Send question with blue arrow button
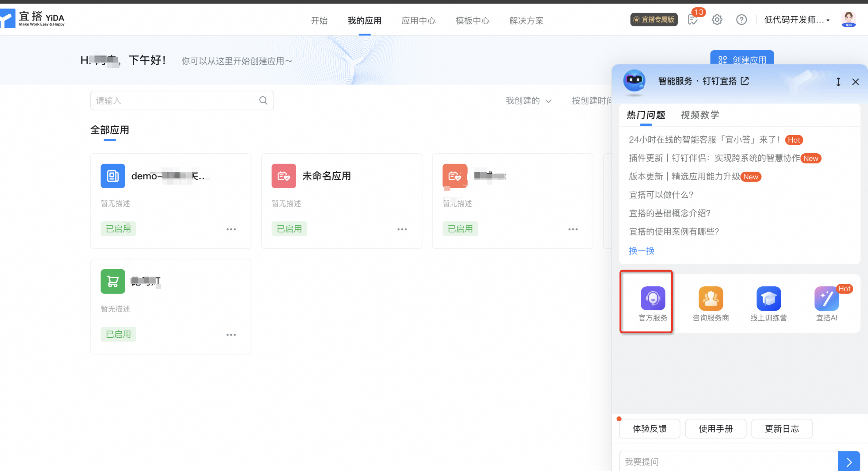The width and height of the screenshot is (868, 471). pos(849,461)
